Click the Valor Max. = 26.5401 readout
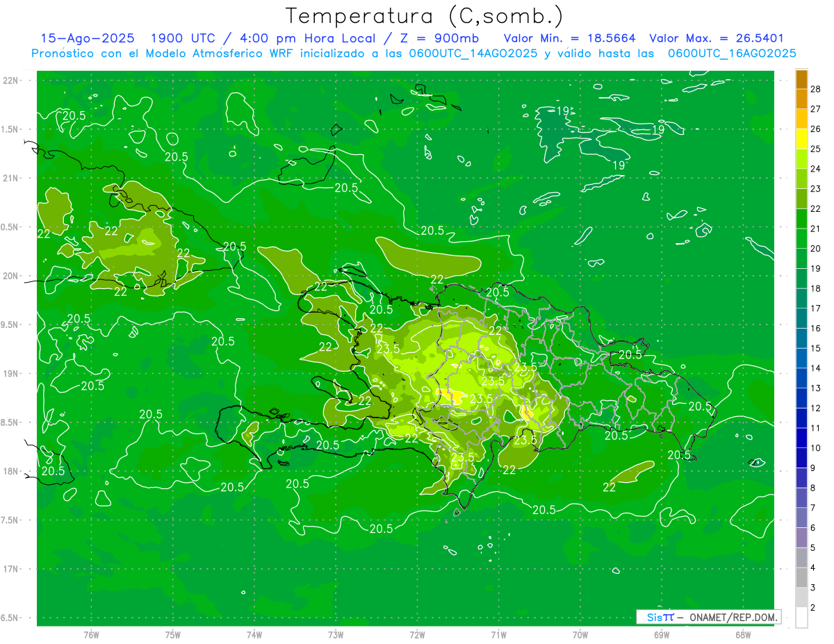This screenshot has width=834, height=644. tap(716, 38)
